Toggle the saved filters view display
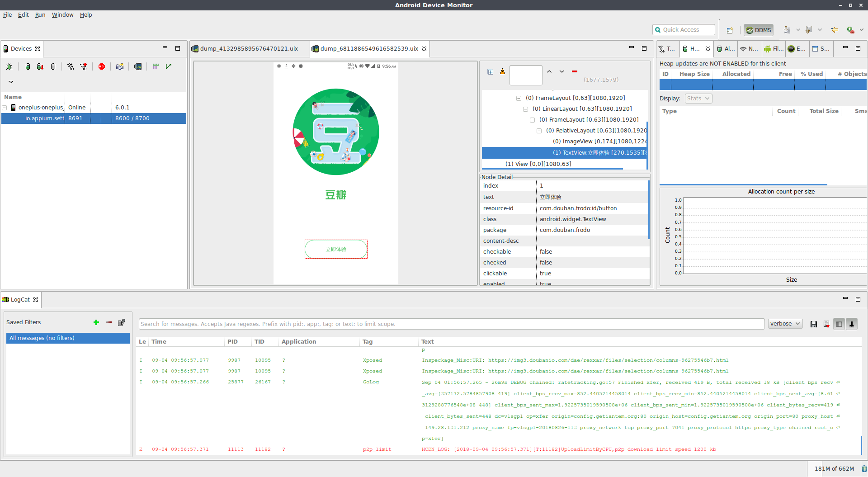868x477 pixels. pyautogui.click(x=839, y=324)
